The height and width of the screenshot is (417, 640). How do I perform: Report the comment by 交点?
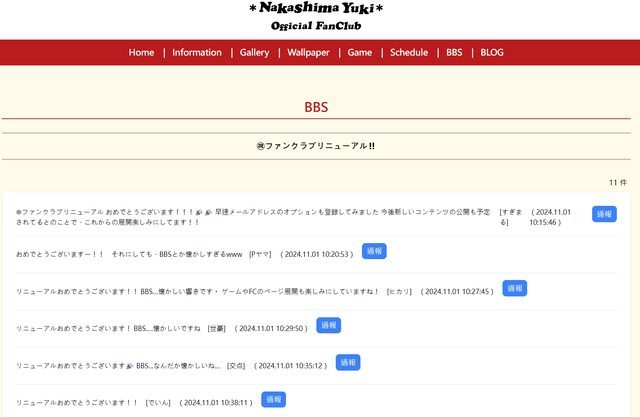[x=348, y=362]
